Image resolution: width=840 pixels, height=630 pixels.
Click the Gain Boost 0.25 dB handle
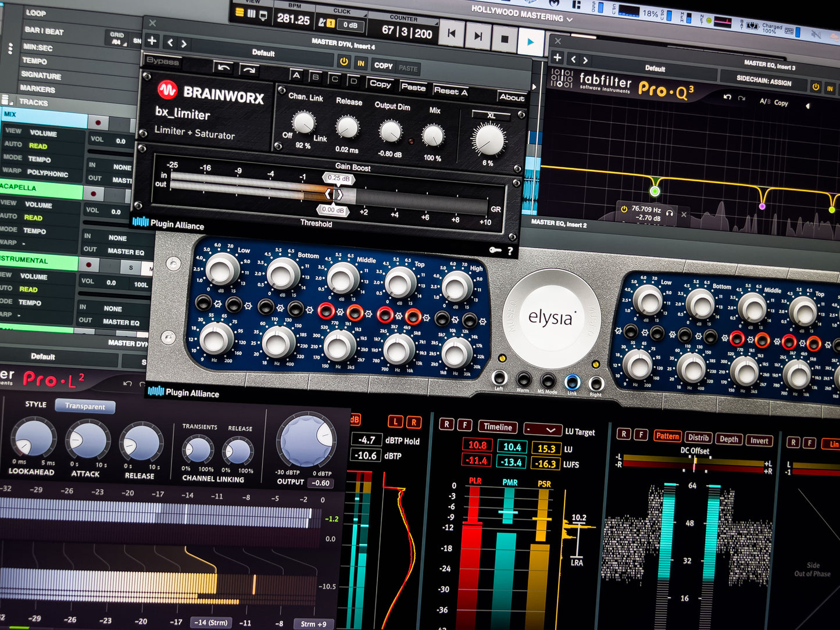point(338,178)
